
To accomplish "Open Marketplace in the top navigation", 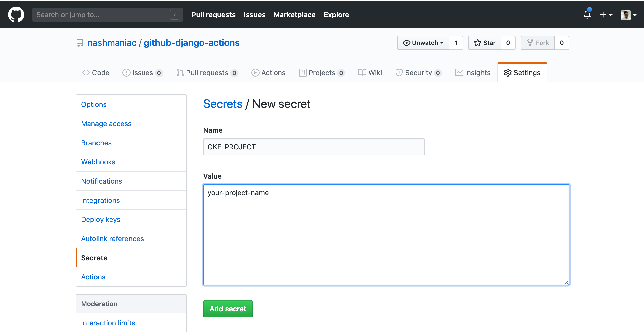I will (x=295, y=15).
